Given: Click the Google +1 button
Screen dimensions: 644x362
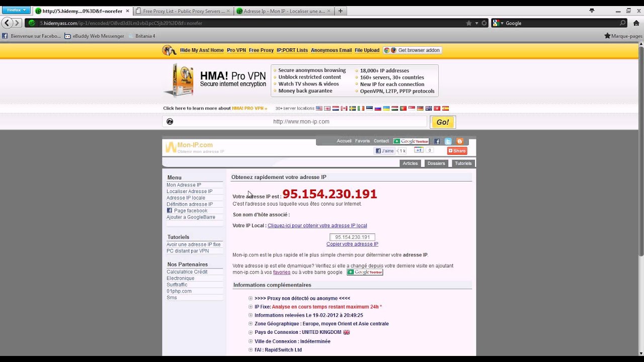Looking at the screenshot, I should pyautogui.click(x=419, y=150).
